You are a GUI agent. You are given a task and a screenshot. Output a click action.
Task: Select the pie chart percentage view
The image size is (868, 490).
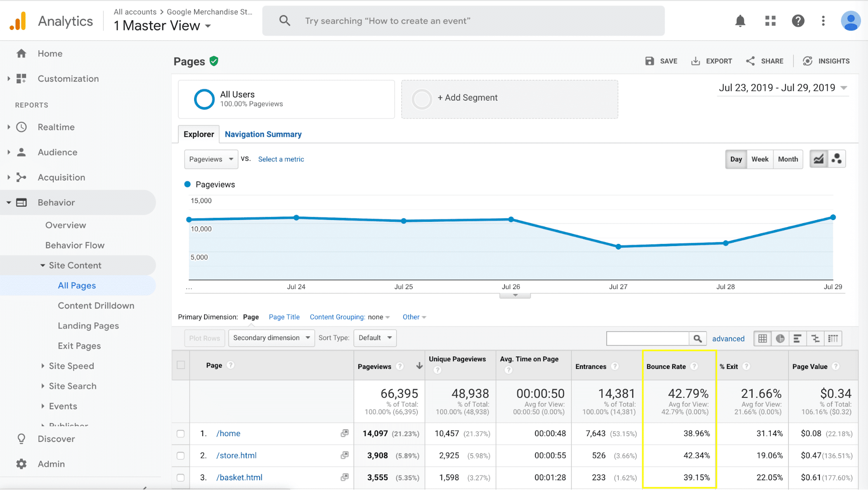pos(780,339)
